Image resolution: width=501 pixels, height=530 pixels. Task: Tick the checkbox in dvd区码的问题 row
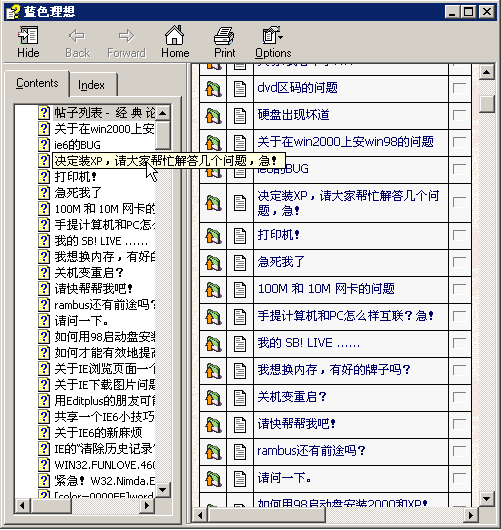point(460,88)
